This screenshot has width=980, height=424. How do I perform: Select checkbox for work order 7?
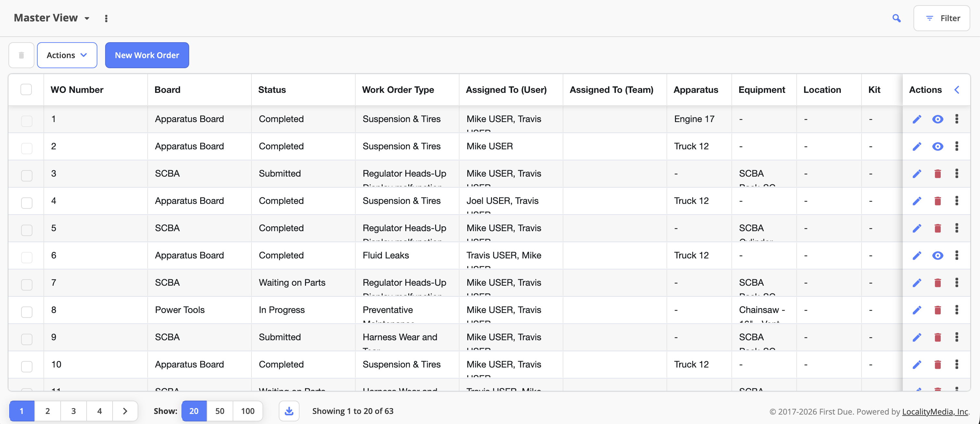27,285
